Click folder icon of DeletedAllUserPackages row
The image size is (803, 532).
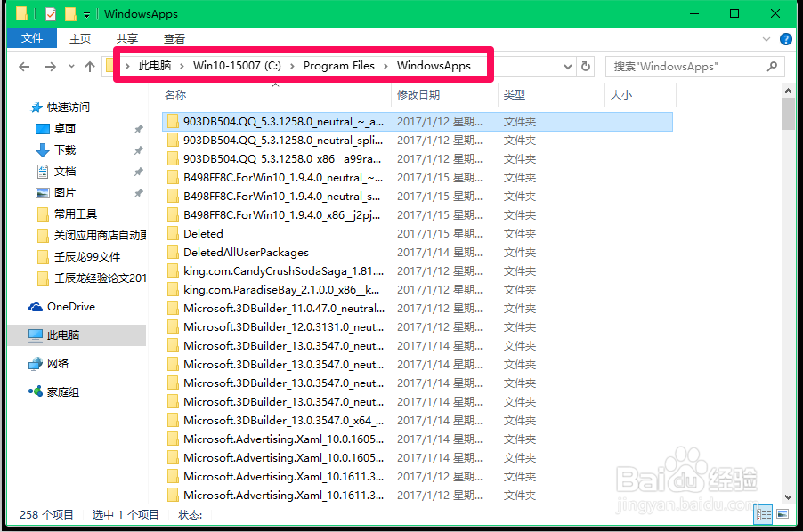pyautogui.click(x=173, y=253)
